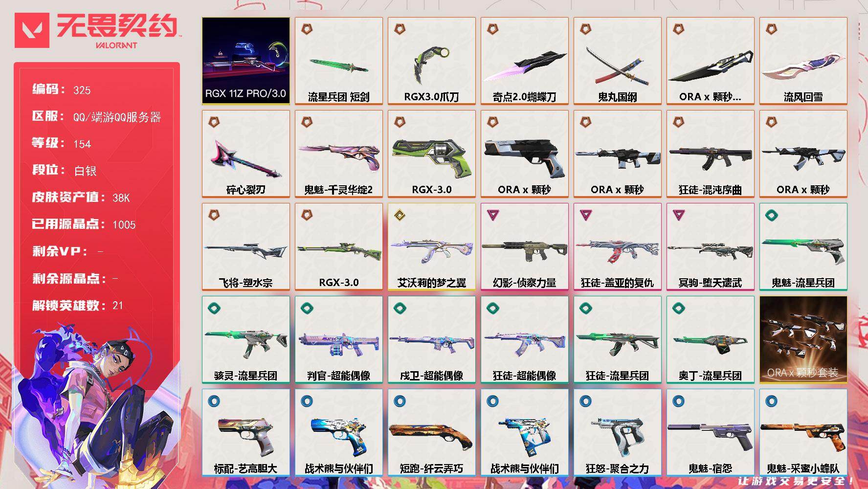Click the 飞将-塑水宗 sniper rifle icon
Image resolution: width=868 pixels, height=489 pixels.
[246, 250]
